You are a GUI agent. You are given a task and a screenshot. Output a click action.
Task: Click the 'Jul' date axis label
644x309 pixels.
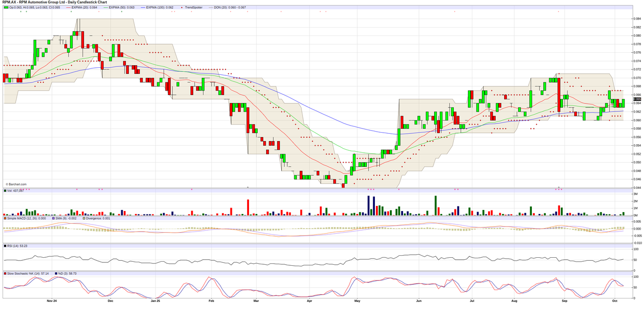pos(471,300)
